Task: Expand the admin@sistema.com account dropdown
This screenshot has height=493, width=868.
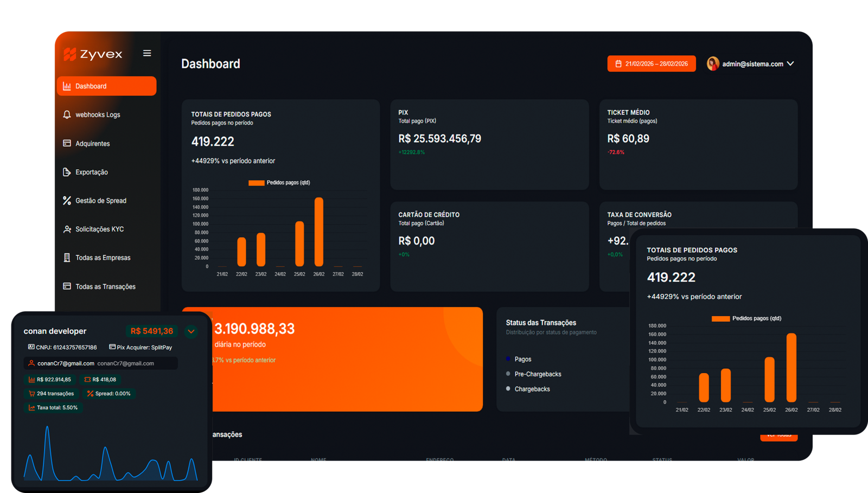Action: click(790, 63)
